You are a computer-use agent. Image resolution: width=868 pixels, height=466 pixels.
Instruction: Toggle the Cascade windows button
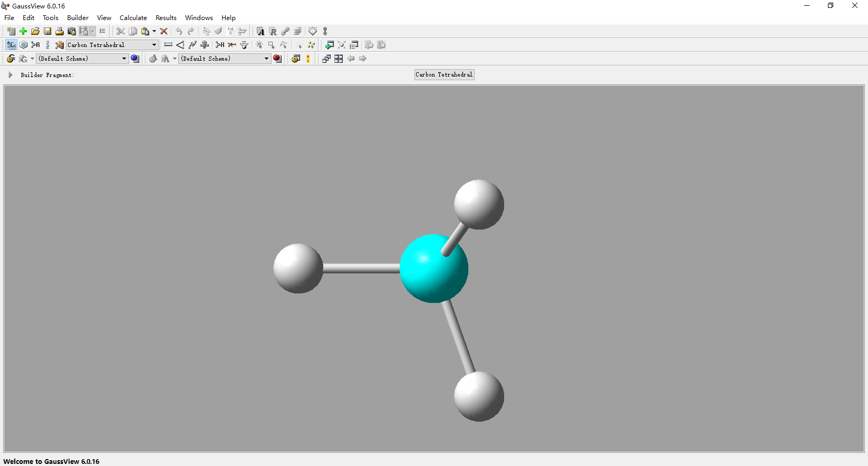tap(326, 59)
